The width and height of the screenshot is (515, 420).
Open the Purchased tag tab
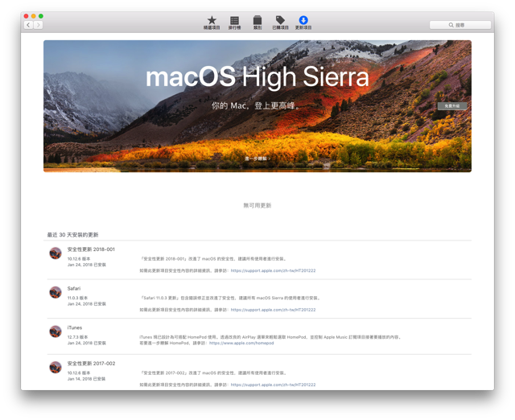280,23
